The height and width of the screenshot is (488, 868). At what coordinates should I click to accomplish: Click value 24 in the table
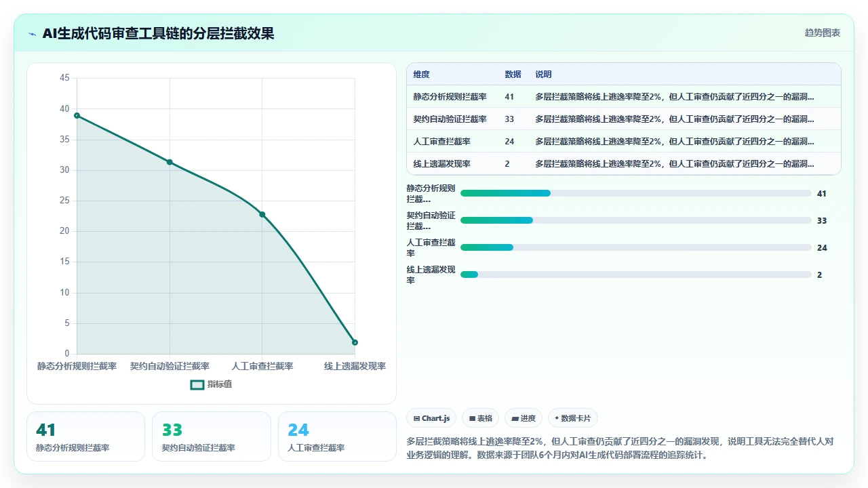pos(510,142)
